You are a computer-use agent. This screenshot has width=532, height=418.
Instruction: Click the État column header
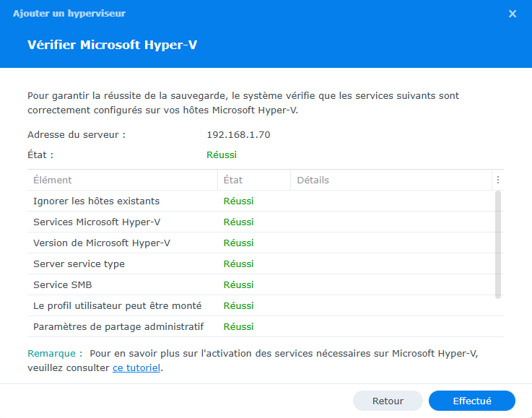pyautogui.click(x=233, y=180)
